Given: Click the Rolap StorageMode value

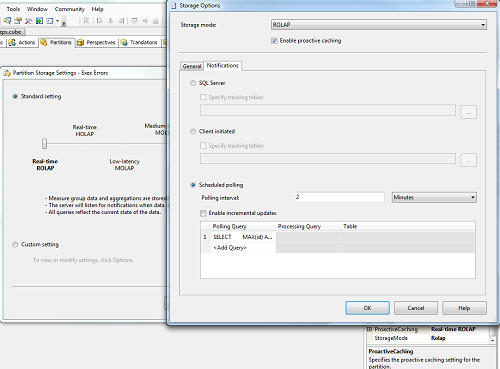Looking at the screenshot, I should coord(438,338).
